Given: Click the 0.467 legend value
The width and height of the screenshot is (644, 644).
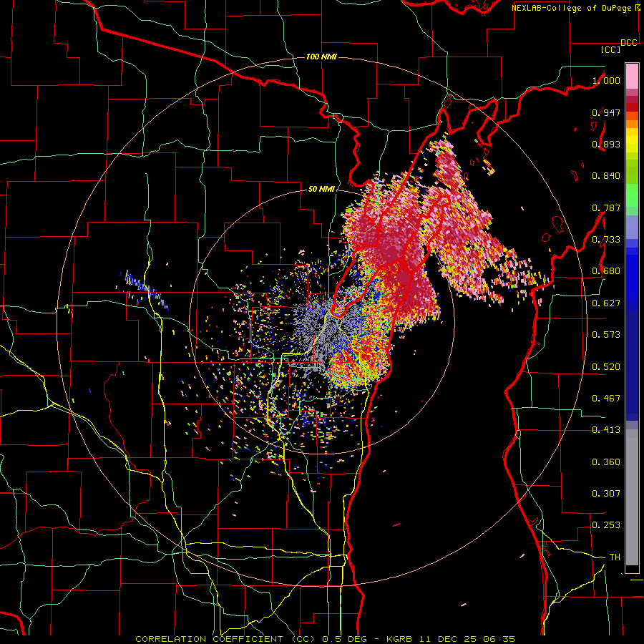Looking at the screenshot, I should [606, 399].
